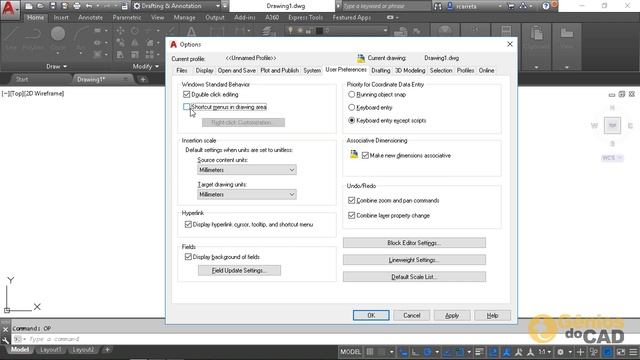Select the Move tool in Modify panel
Image resolution: width=640 pixels, height=360 pixels.
pos(120,30)
